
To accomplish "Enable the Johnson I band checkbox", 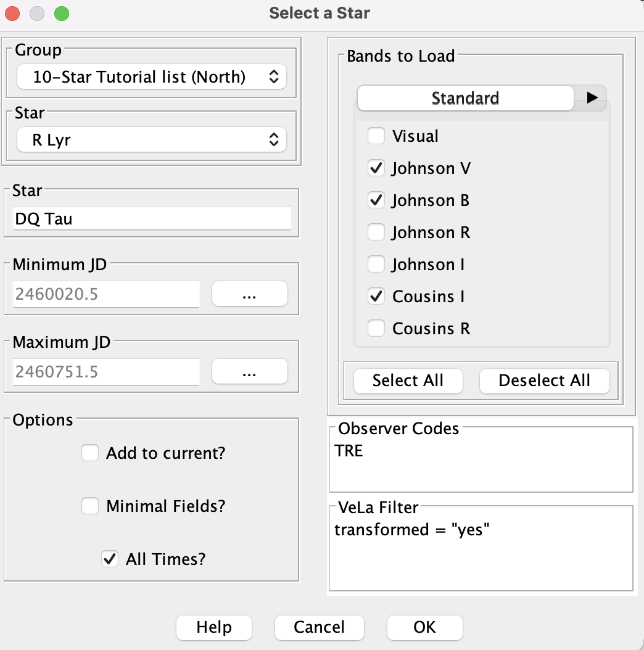I will click(x=376, y=264).
